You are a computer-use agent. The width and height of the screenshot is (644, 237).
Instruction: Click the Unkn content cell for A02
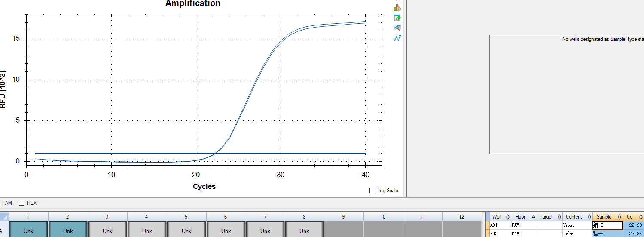point(577,234)
